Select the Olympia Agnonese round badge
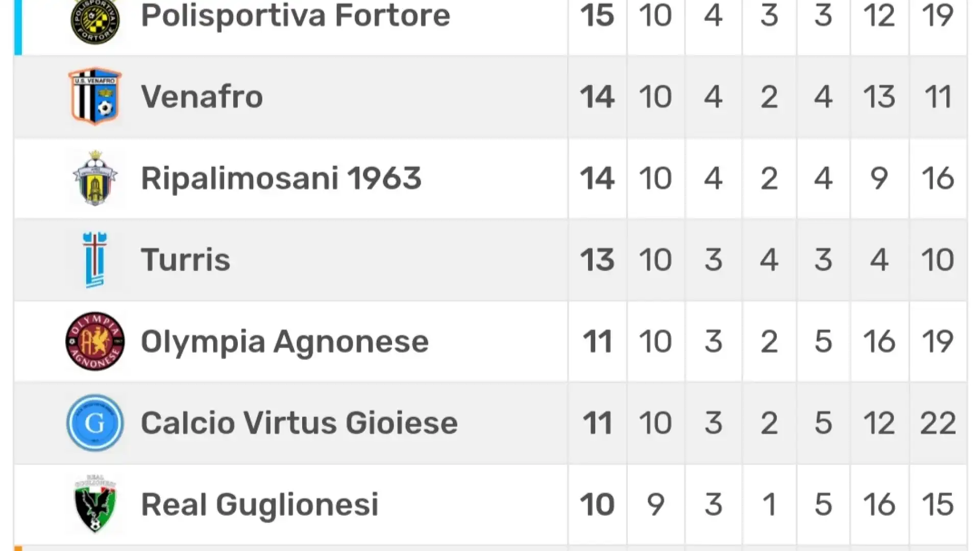 95,341
